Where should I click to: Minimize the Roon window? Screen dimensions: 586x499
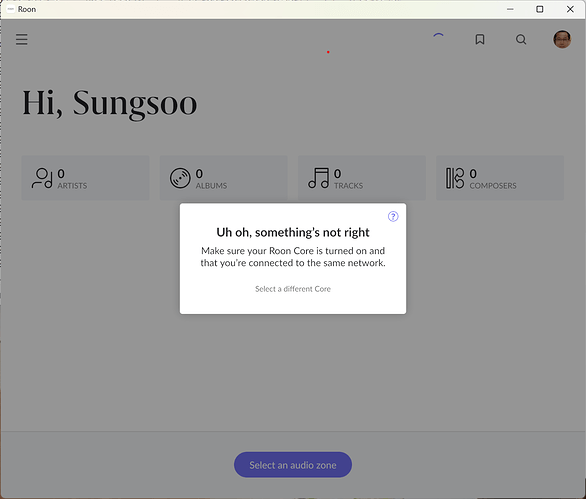(x=510, y=9)
